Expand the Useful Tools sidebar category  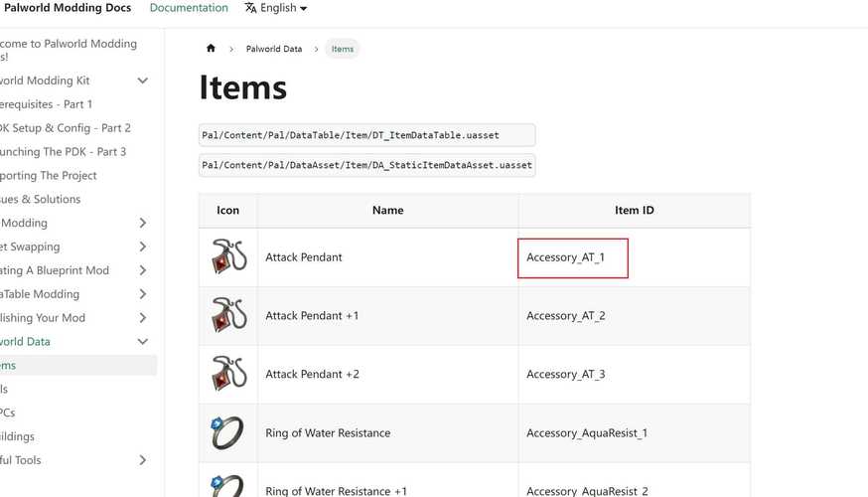click(143, 460)
